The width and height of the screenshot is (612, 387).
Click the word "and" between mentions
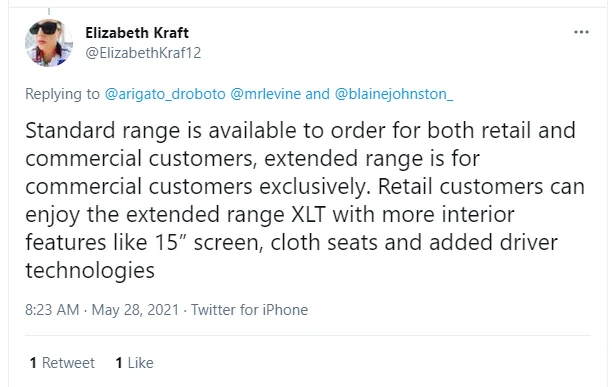317,94
